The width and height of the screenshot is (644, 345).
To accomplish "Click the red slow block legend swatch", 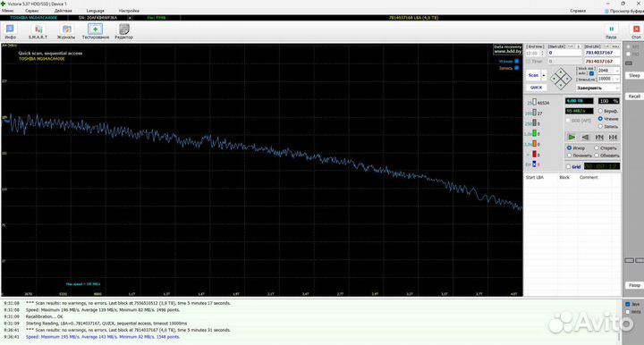I will pos(534,154).
